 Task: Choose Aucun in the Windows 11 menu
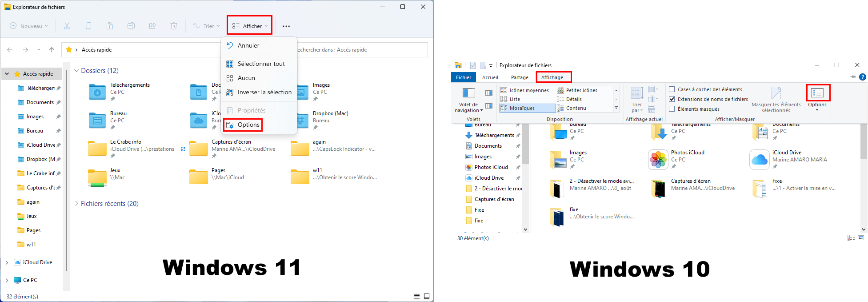pos(259,78)
